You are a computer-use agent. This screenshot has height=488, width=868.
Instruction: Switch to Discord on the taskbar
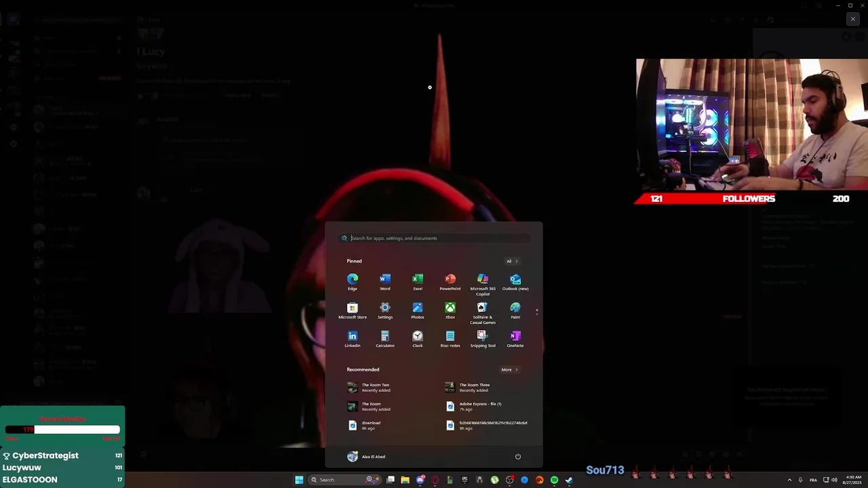pyautogui.click(x=420, y=480)
